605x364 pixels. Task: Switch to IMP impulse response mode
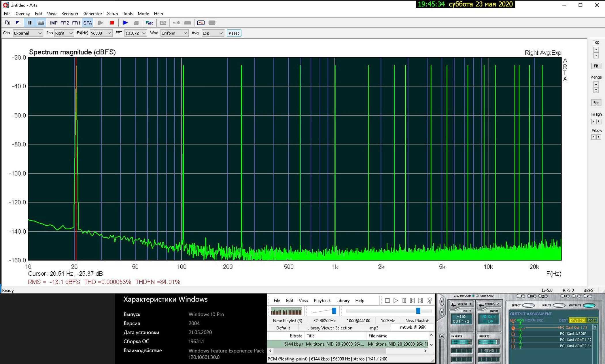(x=54, y=23)
